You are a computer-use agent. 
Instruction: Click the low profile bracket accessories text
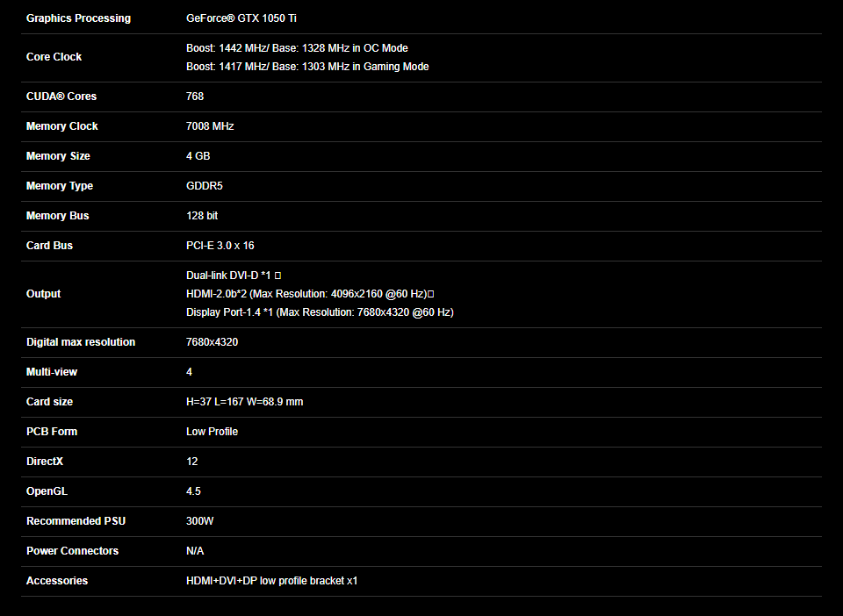coord(272,581)
